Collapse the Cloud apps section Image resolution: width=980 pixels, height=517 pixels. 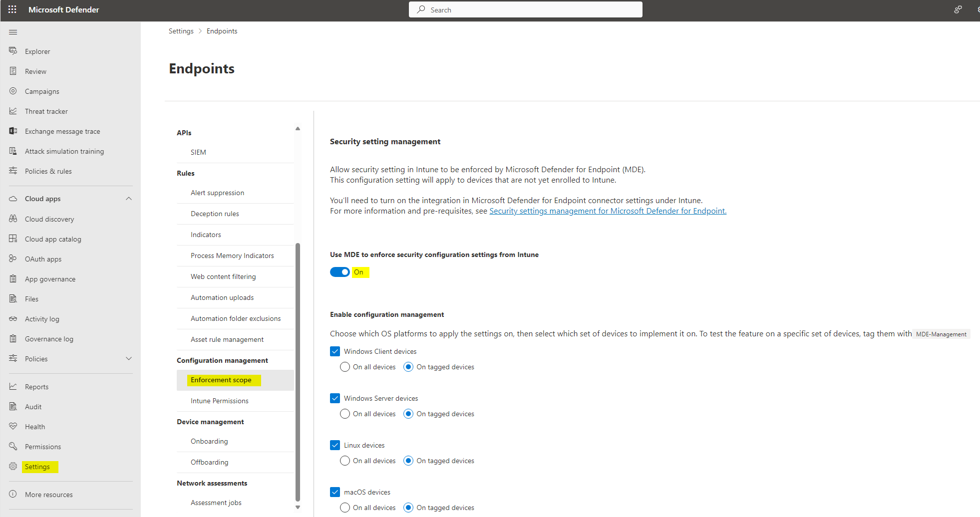129,198
